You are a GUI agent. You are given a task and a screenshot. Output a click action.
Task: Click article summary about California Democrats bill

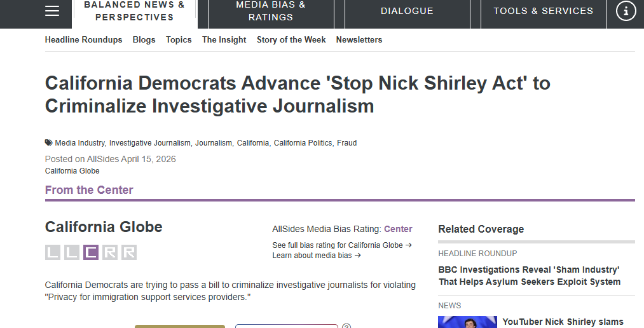point(230,291)
